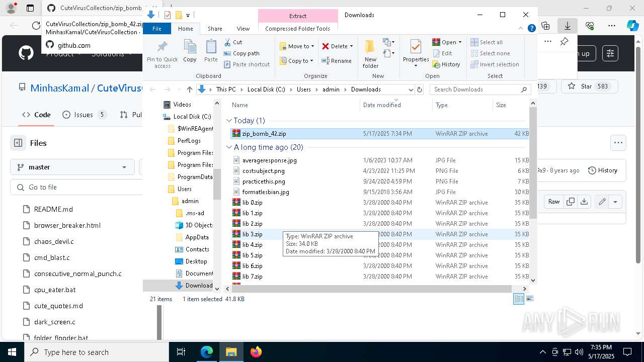Open GitHub Issues tab
This screenshot has width=644, height=362.
[x=85, y=115]
